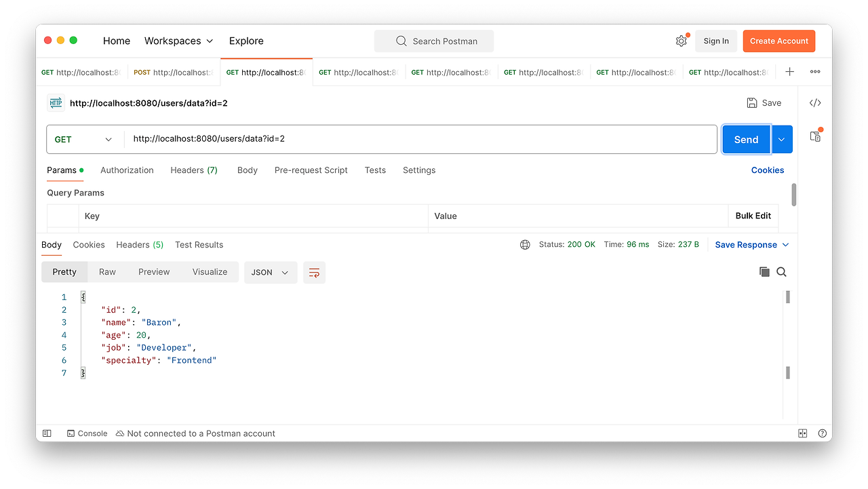Select the Tests request tab
Viewport: 868px width, 489px height.
pyautogui.click(x=375, y=170)
